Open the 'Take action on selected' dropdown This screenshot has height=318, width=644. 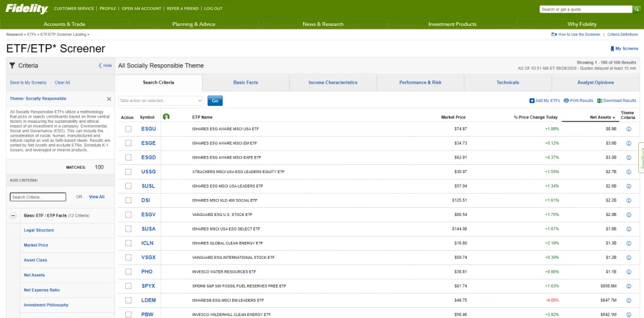pyautogui.click(x=161, y=101)
